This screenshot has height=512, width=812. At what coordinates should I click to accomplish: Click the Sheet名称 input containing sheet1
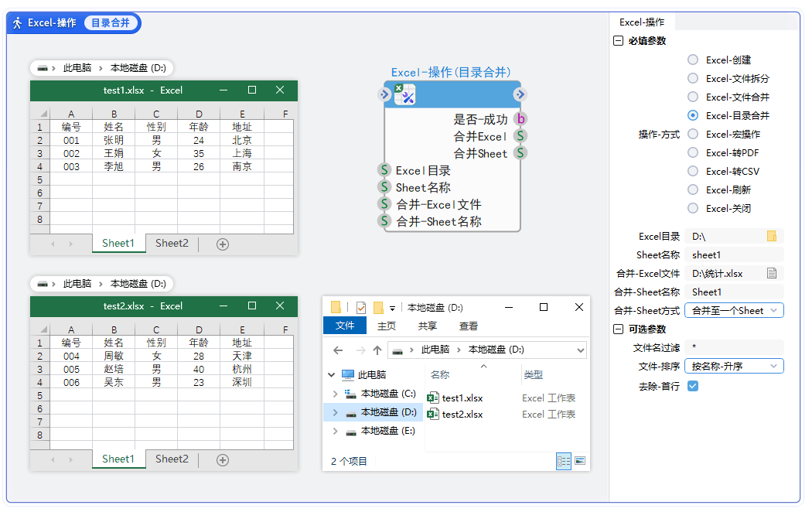pos(733,254)
